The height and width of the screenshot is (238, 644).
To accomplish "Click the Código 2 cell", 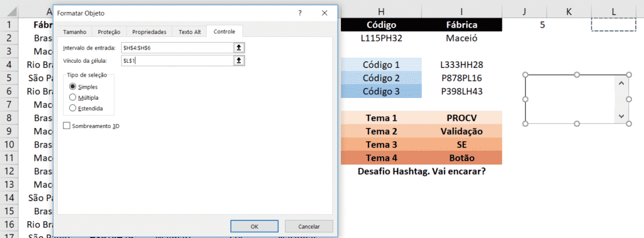I will 382,78.
